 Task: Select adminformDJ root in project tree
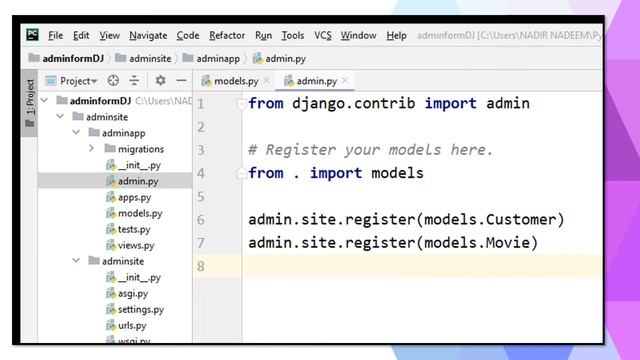click(x=100, y=100)
